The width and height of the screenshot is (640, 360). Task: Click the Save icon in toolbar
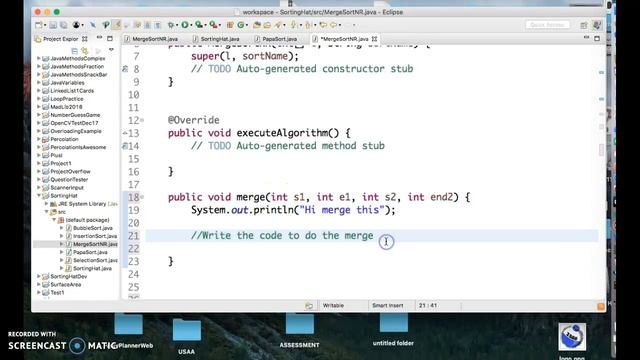click(x=53, y=25)
